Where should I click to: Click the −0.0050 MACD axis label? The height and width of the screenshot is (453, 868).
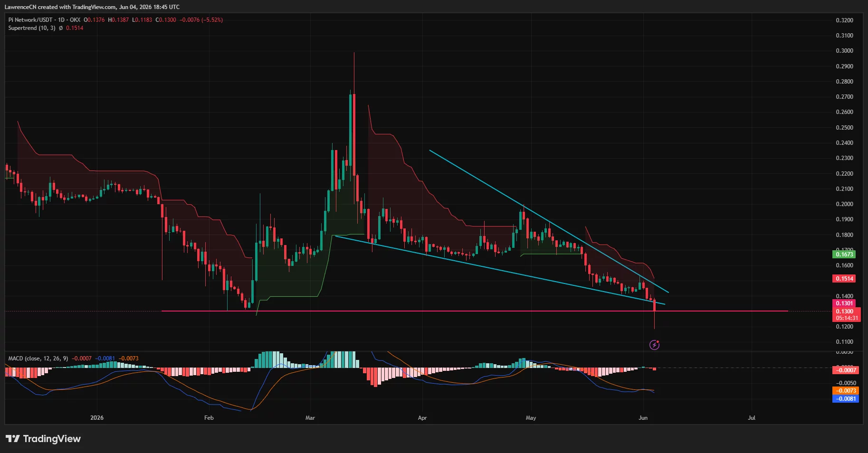click(846, 383)
